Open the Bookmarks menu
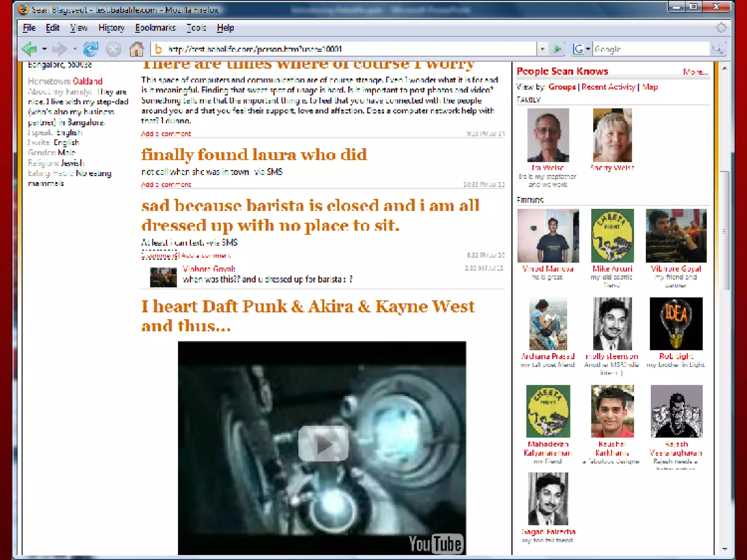This screenshot has height=560, width=747. [x=155, y=28]
